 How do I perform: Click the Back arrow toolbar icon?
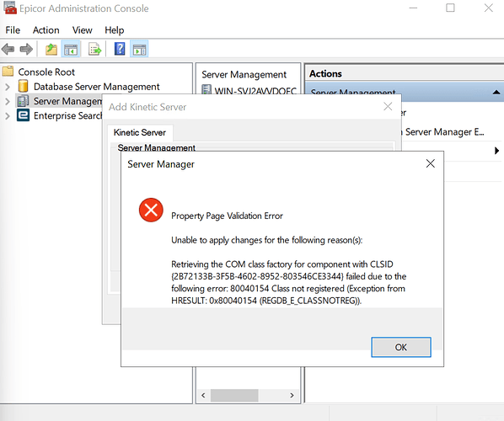coord(8,50)
